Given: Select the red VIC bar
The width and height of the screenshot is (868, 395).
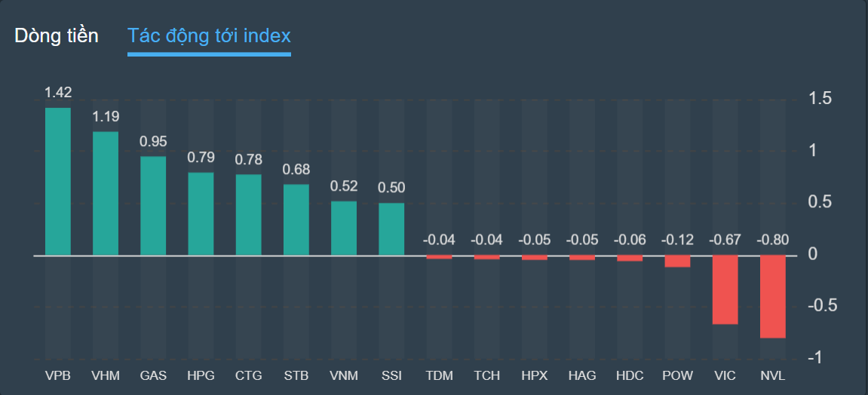Looking at the screenshot, I should click(x=725, y=290).
